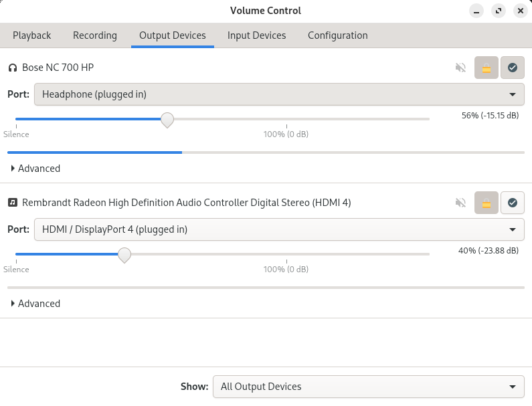Click the sound card icon beside Rembrandt Radeon
The image size is (532, 406).
click(13, 203)
